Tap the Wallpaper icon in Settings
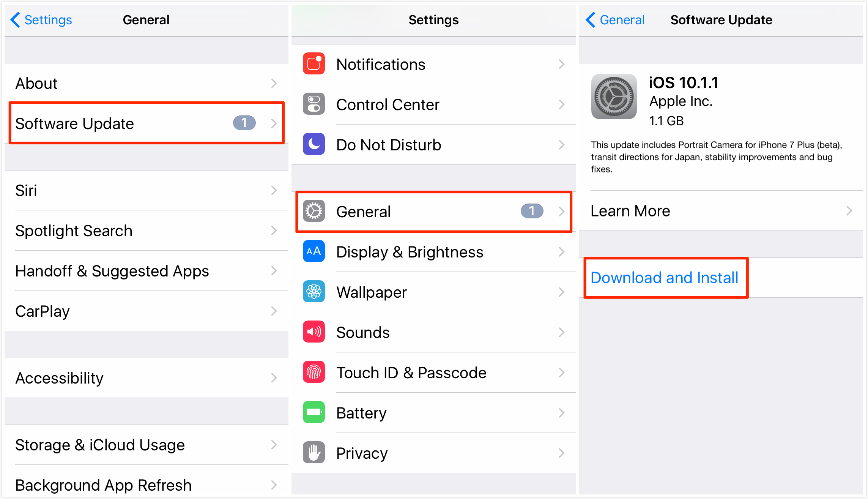This screenshot has width=868, height=499. point(313,293)
